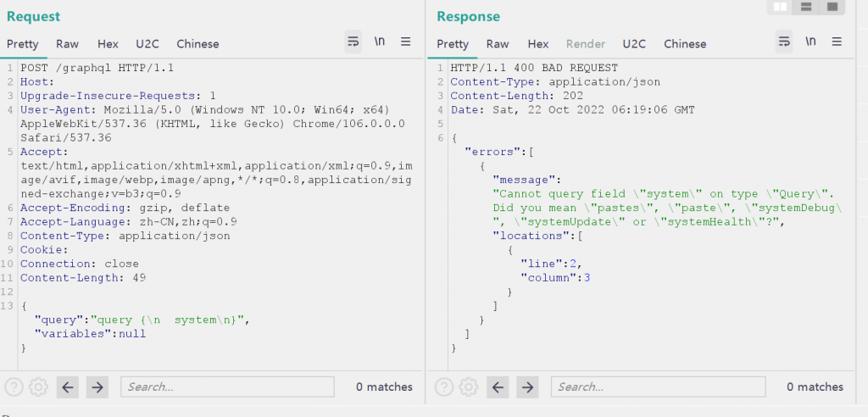Toggle \n non-printable characters in Request panel

click(380, 41)
